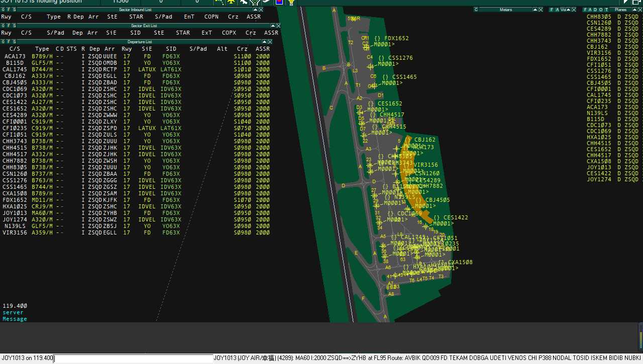The width and height of the screenshot is (643, 364).
Task: Click the Message chat label
Action: [x=15, y=319]
